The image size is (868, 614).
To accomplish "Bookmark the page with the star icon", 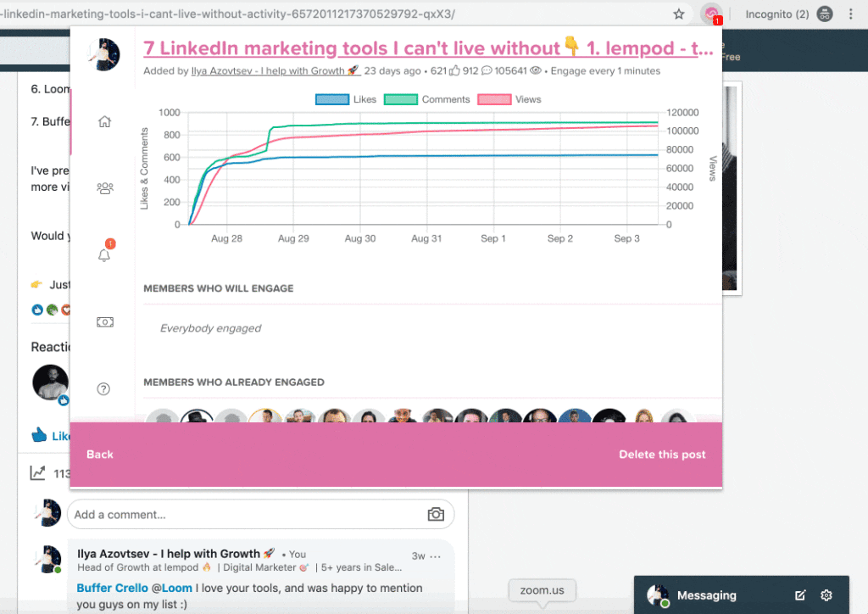I will [677, 14].
